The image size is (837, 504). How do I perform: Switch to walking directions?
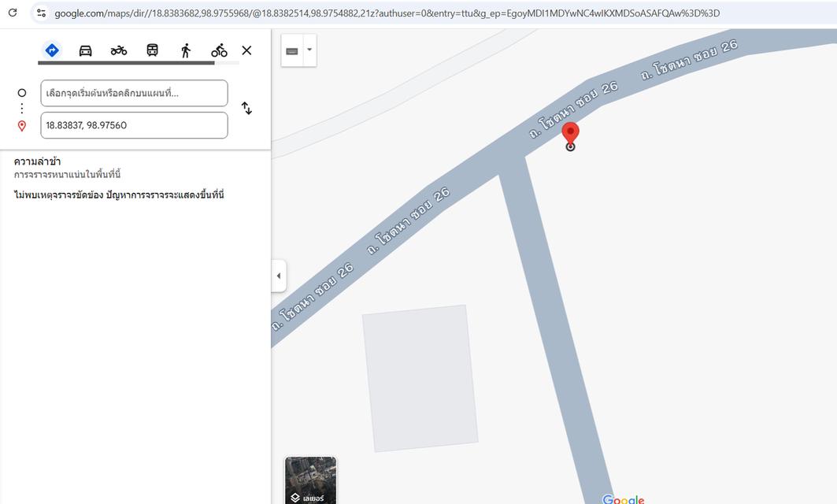186,50
